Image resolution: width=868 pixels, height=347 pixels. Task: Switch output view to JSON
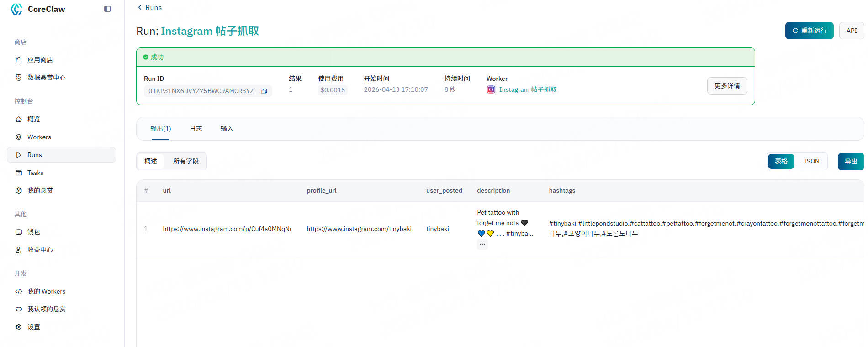click(x=811, y=161)
